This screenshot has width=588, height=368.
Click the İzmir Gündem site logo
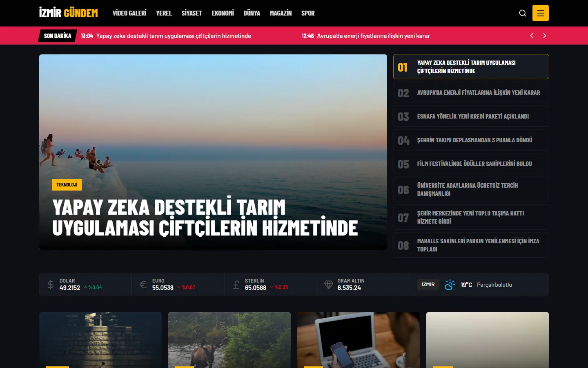click(69, 13)
